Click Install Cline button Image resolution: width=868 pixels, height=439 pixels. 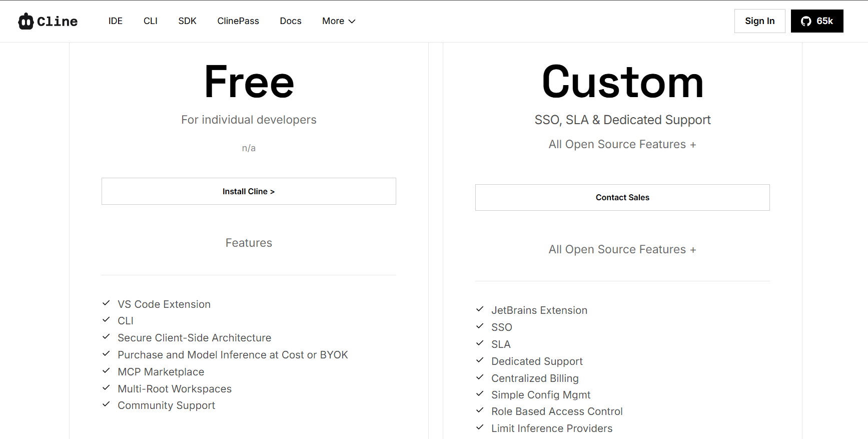pyautogui.click(x=249, y=191)
